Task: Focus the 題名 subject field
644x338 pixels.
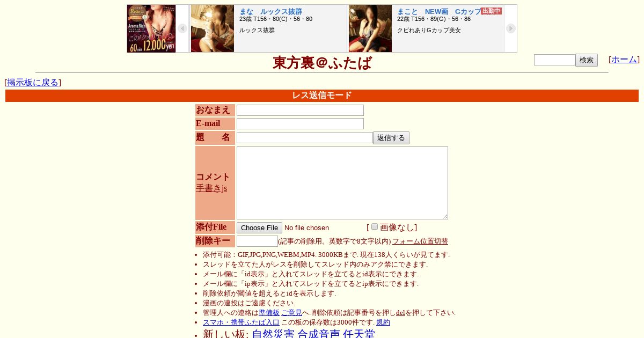Action: [x=305, y=138]
